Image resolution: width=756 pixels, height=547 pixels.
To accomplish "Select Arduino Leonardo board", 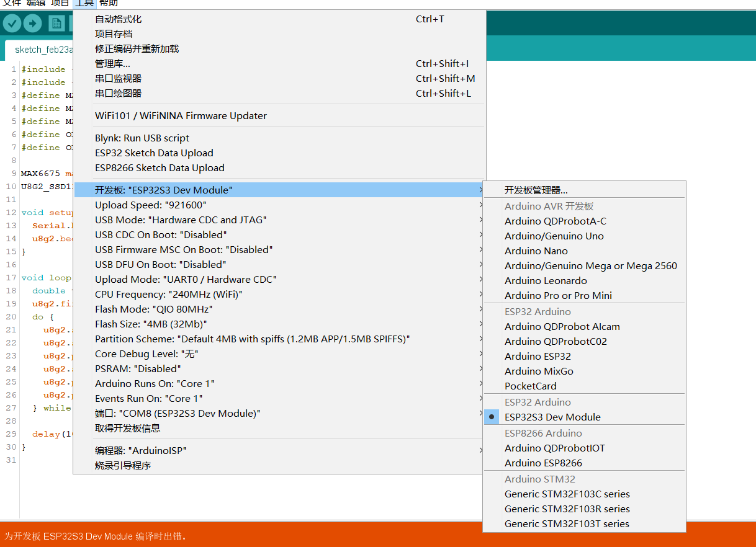I will pyautogui.click(x=584, y=281).
